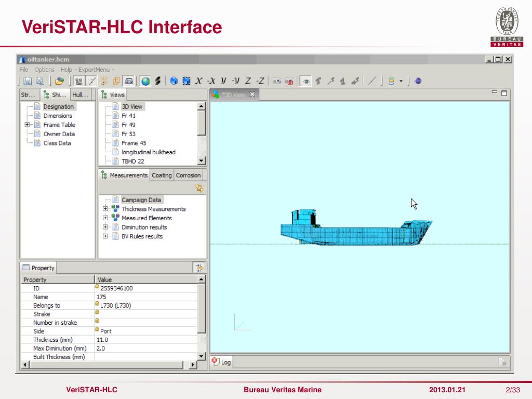This screenshot has width=532, height=399.
Task: Open dropdown arrow beside the stacked bars icon
Action: [x=401, y=81]
